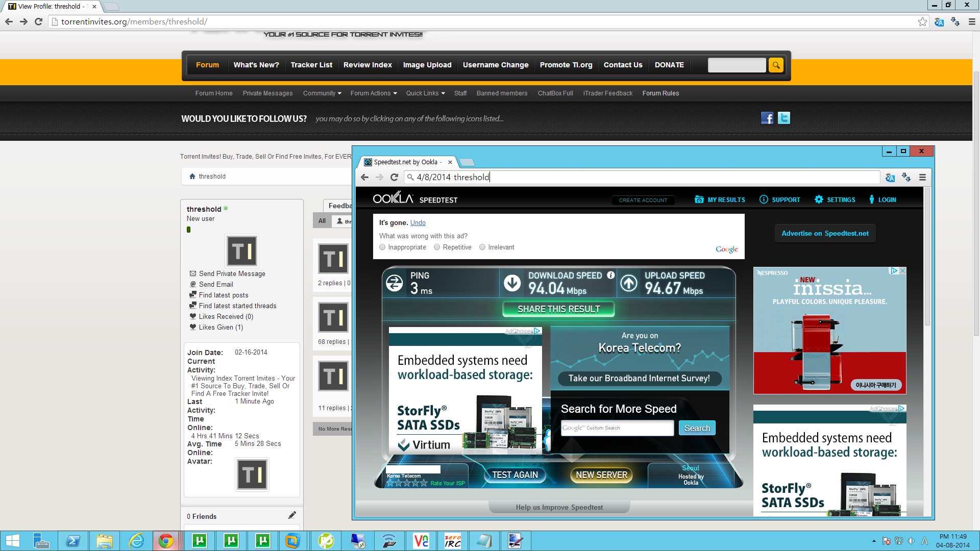Click DONATE in the navigation bar
The image size is (980, 551).
tap(669, 65)
